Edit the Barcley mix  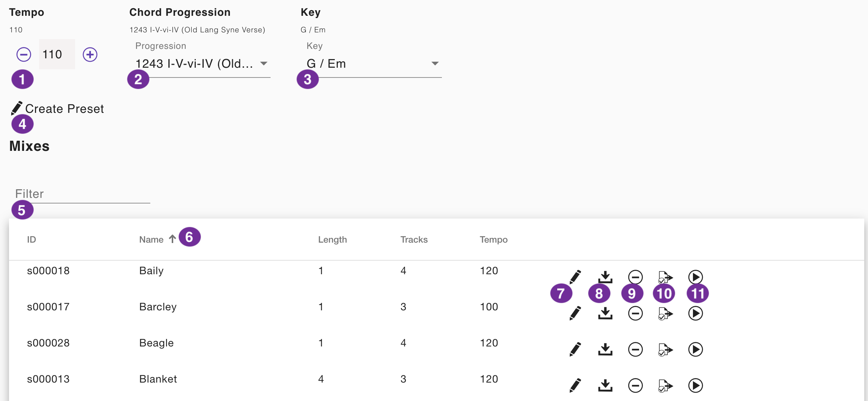coord(575,313)
